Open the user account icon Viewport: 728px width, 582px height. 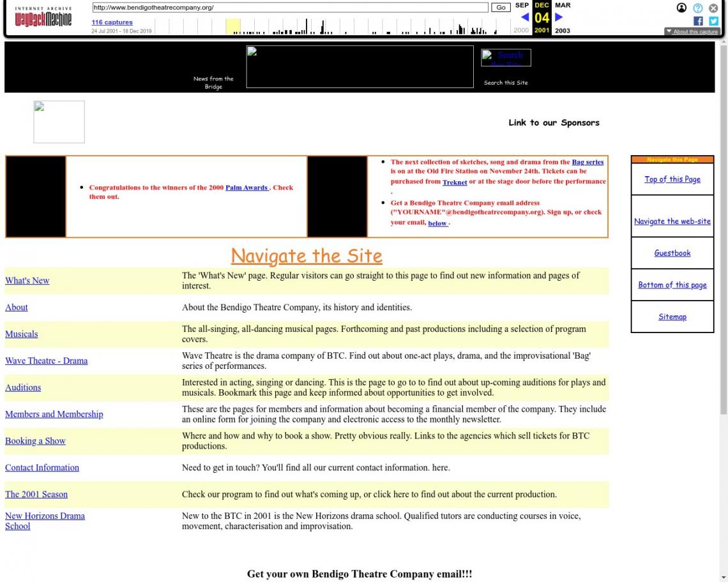pyautogui.click(x=681, y=8)
